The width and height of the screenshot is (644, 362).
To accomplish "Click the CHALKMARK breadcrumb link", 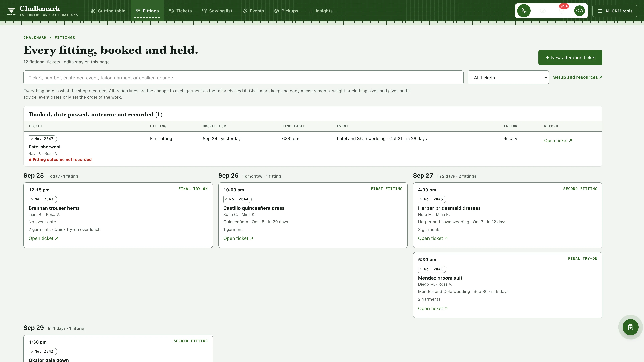I will pyautogui.click(x=35, y=38).
